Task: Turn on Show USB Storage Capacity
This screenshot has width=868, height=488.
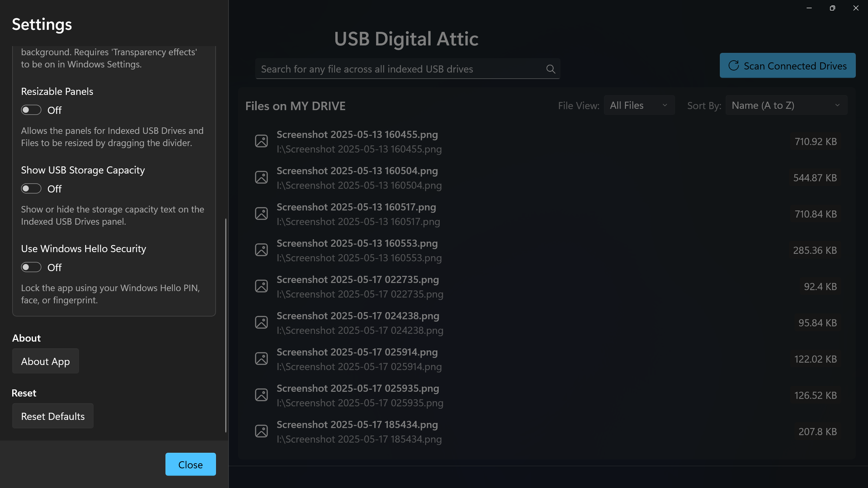Action: click(x=31, y=188)
